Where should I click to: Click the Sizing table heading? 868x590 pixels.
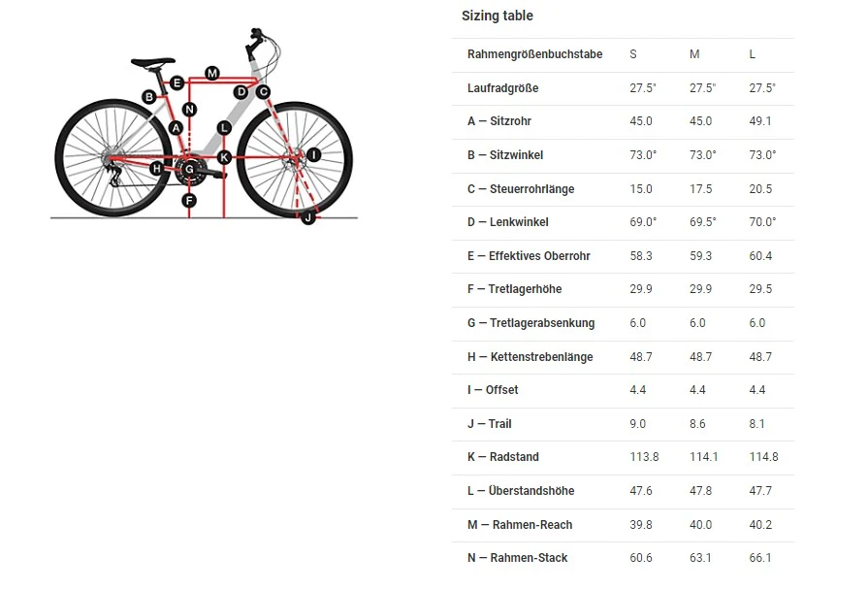[x=498, y=16]
